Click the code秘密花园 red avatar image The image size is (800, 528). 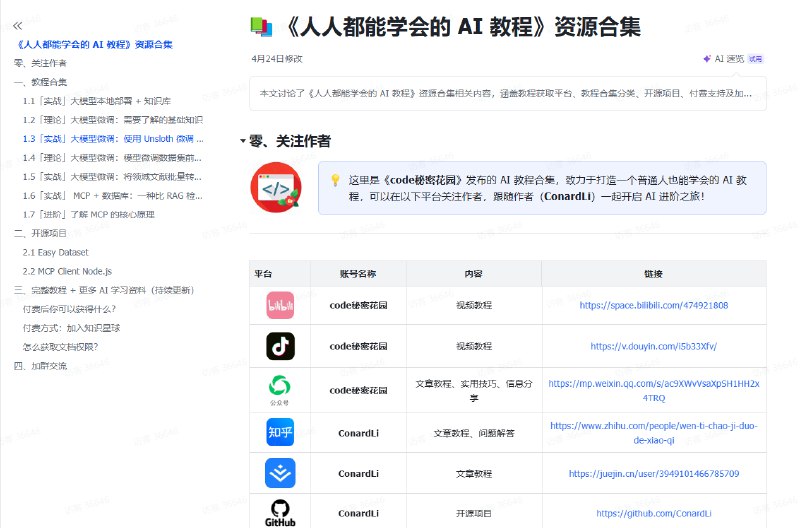[276, 187]
